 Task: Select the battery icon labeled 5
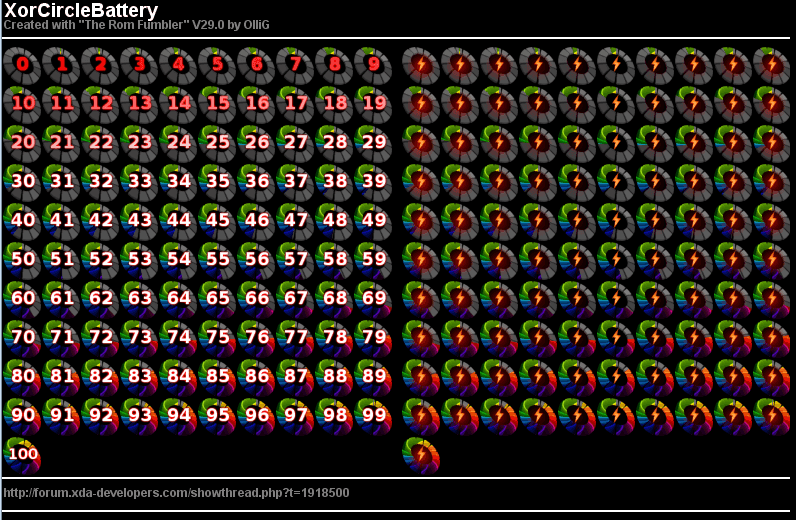(x=217, y=66)
